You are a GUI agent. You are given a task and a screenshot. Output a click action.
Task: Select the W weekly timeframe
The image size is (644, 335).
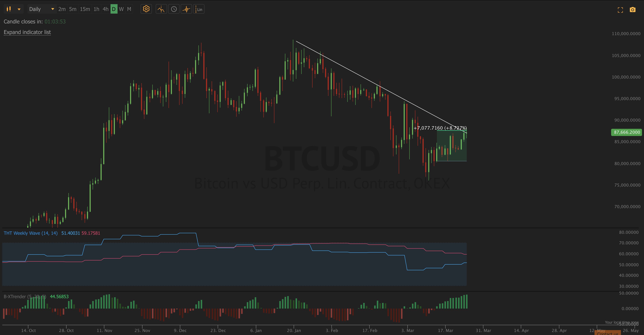pyautogui.click(x=121, y=9)
